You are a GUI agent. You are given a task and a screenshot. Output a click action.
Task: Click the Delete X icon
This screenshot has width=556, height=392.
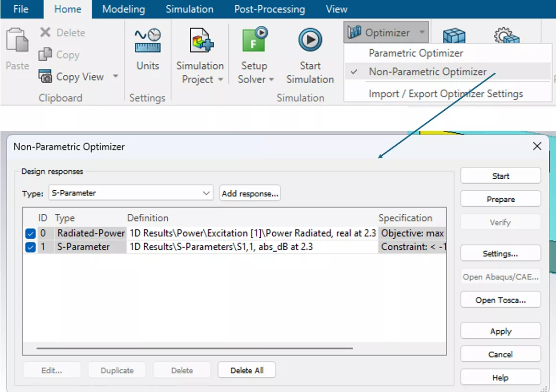tap(46, 33)
